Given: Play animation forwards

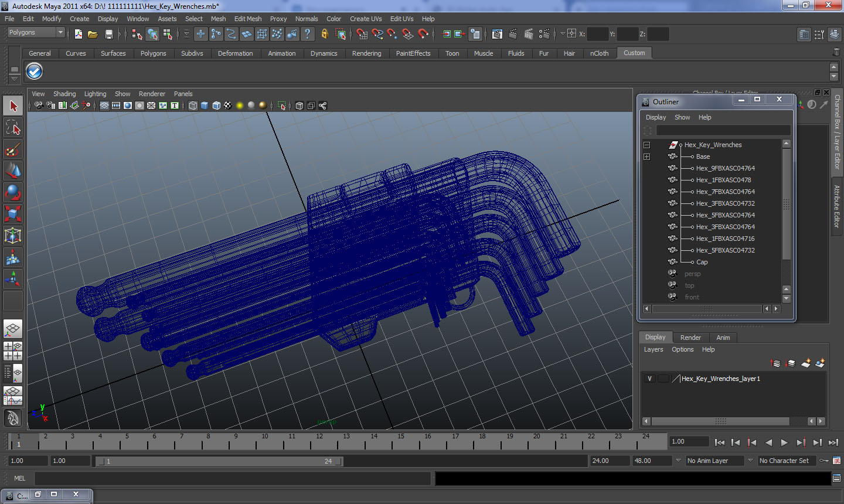Looking at the screenshot, I should [x=784, y=442].
